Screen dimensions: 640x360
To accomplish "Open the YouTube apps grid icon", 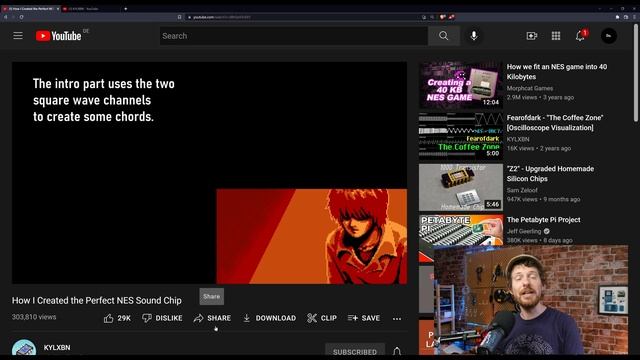I will [x=556, y=36].
